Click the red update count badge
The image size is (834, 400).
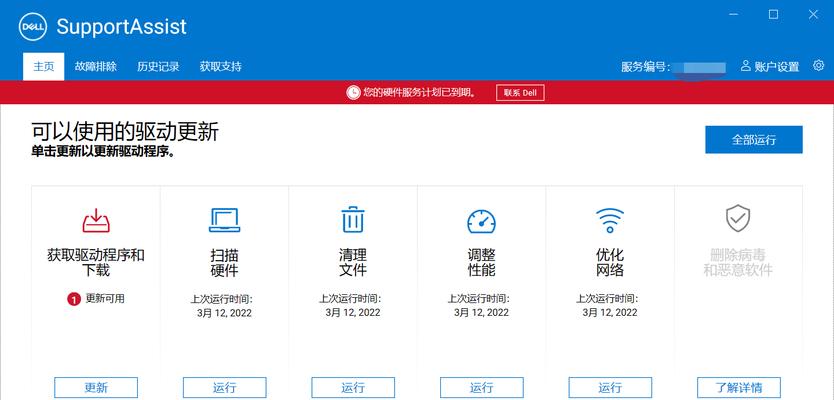pos(74,299)
